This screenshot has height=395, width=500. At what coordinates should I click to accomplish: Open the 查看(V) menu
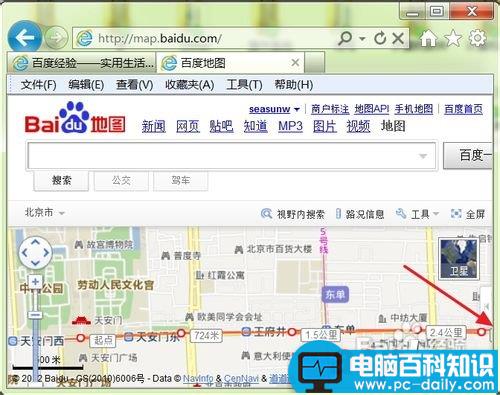click(134, 85)
